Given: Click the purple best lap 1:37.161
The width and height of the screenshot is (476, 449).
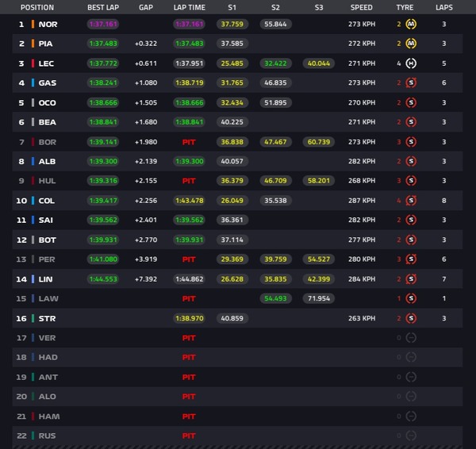Looking at the screenshot, I should tap(103, 24).
